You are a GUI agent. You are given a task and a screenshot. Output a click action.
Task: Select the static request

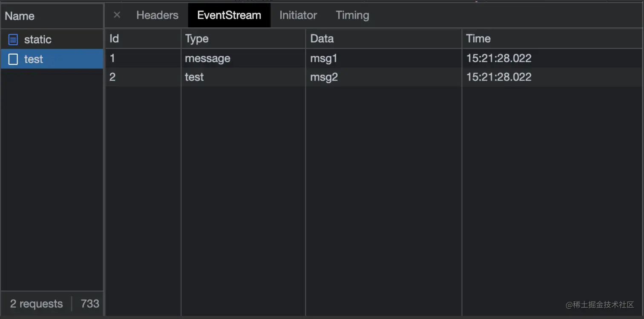coord(37,40)
